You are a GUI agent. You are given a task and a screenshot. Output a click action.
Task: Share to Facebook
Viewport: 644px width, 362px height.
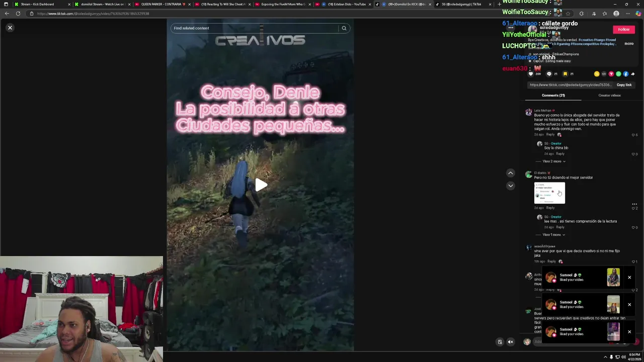pyautogui.click(x=626, y=74)
